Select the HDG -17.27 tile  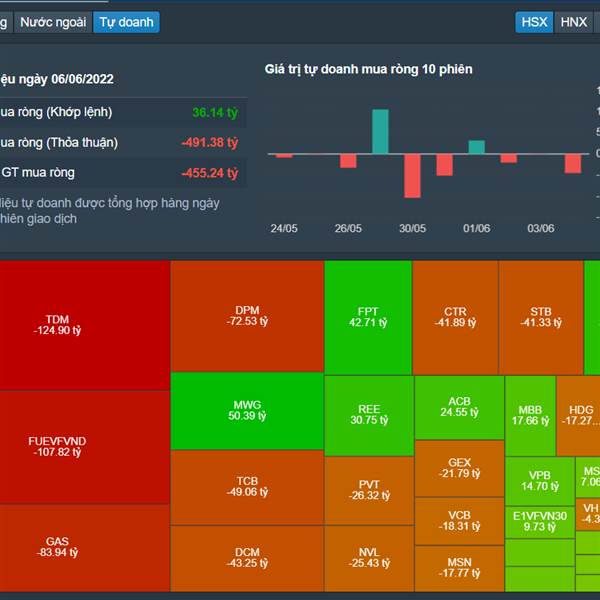coord(578,416)
